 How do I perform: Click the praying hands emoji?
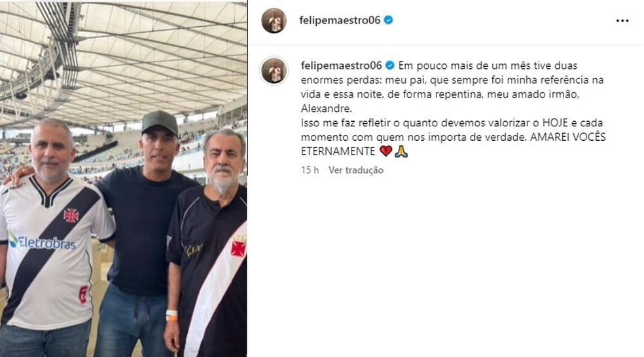click(x=401, y=151)
